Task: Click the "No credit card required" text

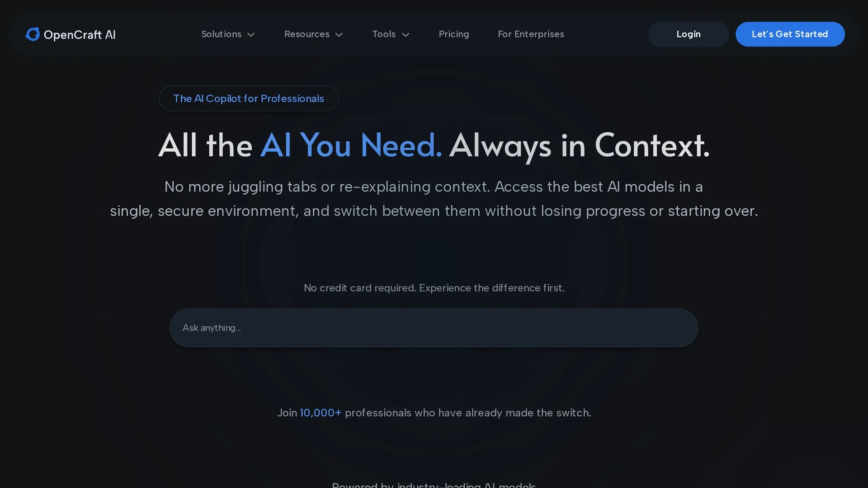Action: [x=360, y=288]
